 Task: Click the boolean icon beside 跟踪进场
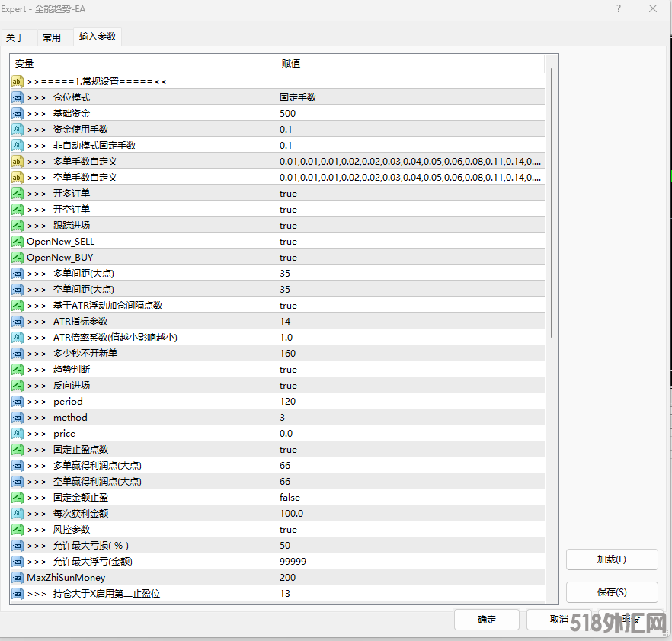click(x=17, y=225)
